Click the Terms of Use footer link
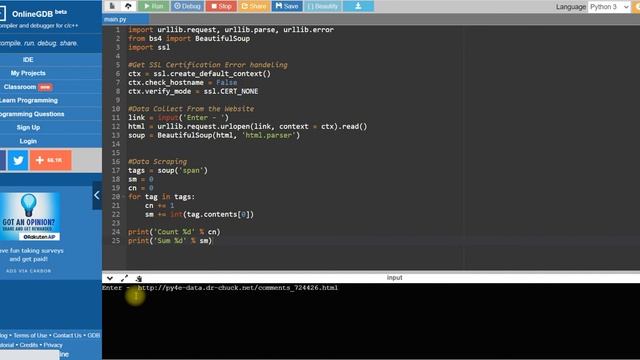 tap(30, 336)
